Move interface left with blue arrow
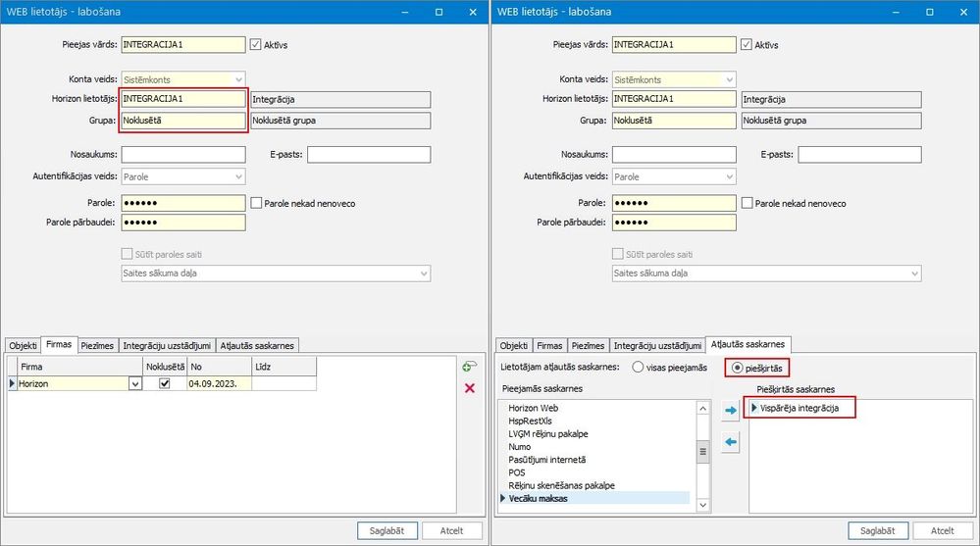This screenshot has width=980, height=546. tap(730, 442)
